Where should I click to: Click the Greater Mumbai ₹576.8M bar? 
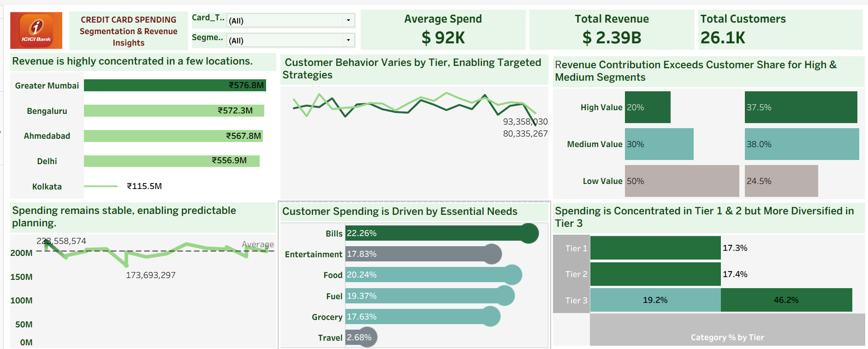point(175,85)
